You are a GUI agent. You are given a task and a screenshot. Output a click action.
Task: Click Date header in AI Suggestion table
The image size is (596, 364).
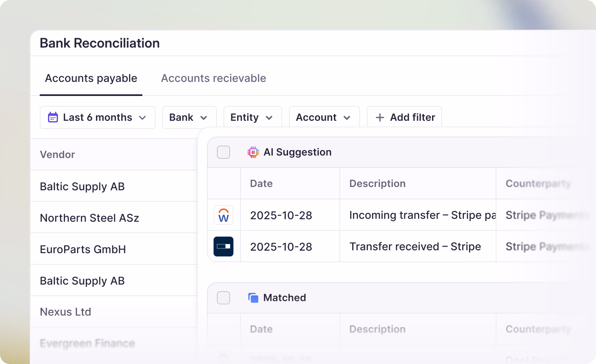261,184
